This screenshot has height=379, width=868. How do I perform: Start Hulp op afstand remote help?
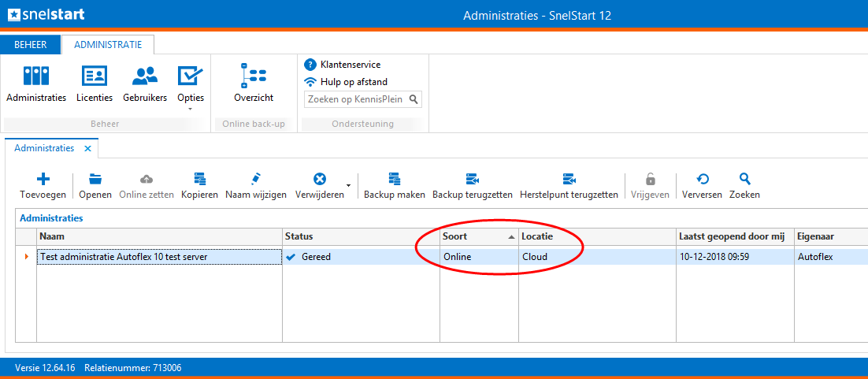pos(353,82)
